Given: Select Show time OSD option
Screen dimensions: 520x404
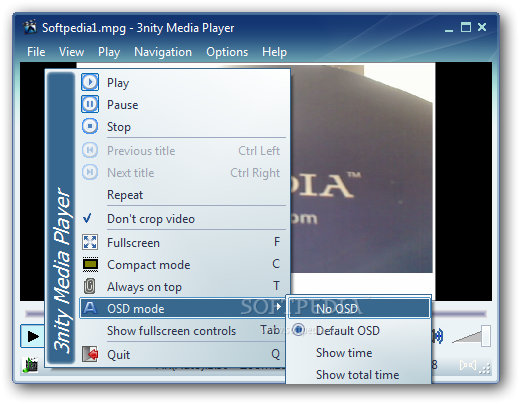Looking at the screenshot, I should point(359,353).
